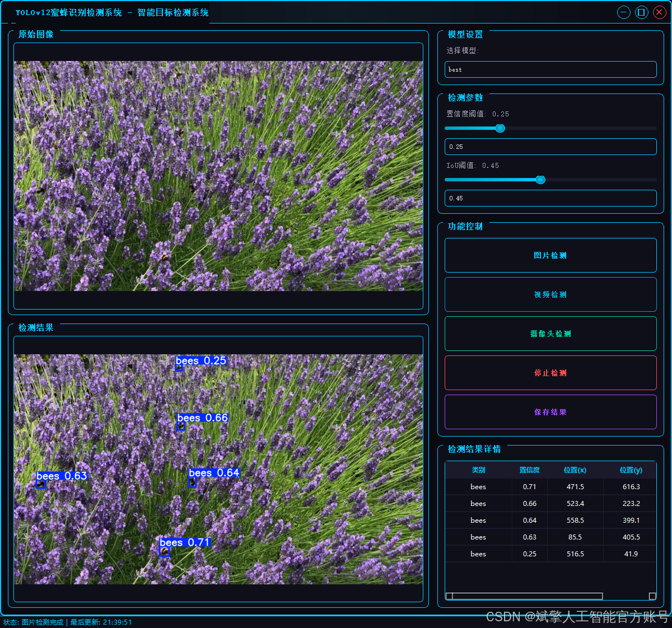Screen dimensions: 672x628
Task: Click the IoU value field 0.45
Action: [x=550, y=198]
